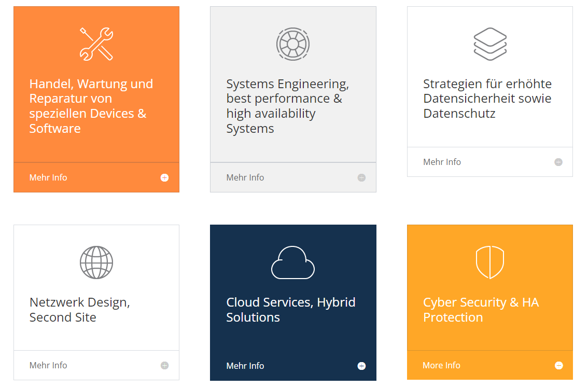Click the circle icon next to More Info
Viewport: 588px width, 387px height.
point(558,365)
